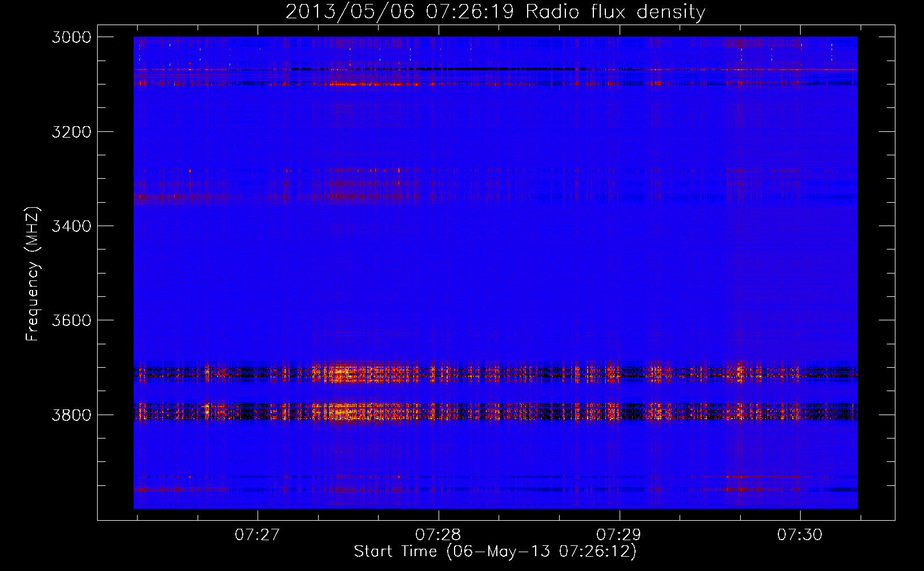Click the 07:29 time tick label
Screen dimensions: 924x571
point(619,534)
